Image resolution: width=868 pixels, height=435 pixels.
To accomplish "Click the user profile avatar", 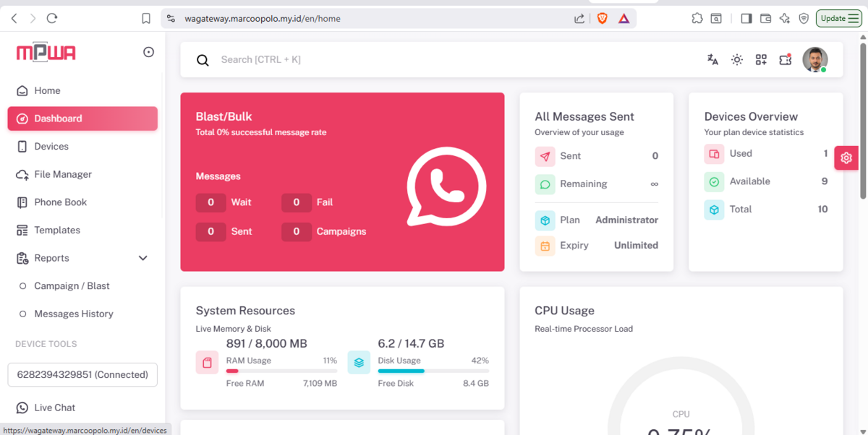I will point(814,60).
